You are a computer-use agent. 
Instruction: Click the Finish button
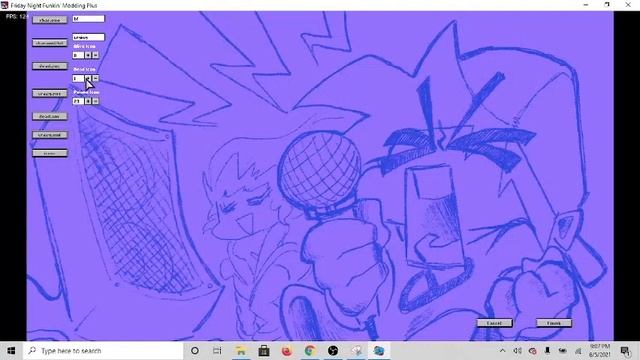[554, 323]
